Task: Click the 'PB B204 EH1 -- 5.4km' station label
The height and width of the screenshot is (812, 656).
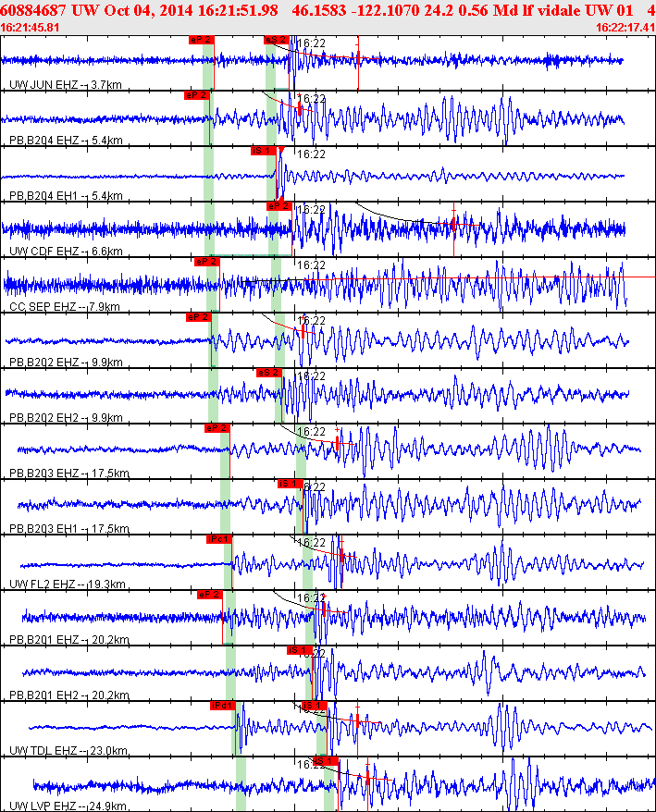Action: [66, 195]
